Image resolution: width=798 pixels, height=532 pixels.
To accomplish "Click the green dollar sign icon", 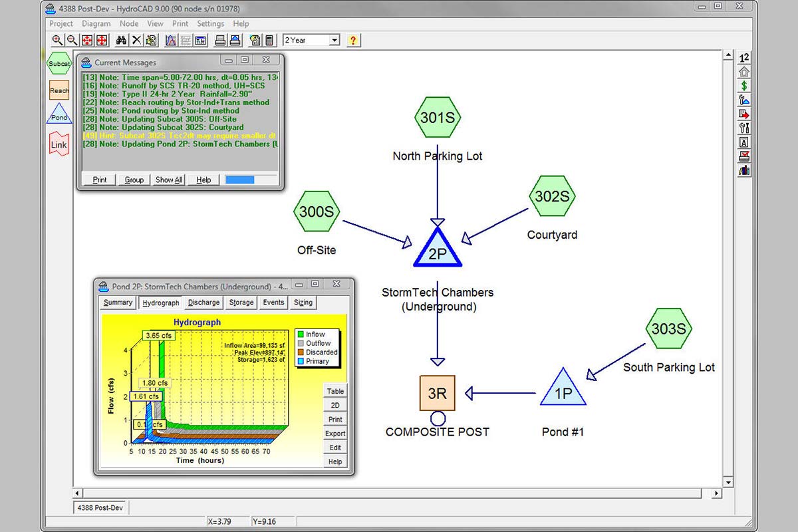I will [744, 86].
